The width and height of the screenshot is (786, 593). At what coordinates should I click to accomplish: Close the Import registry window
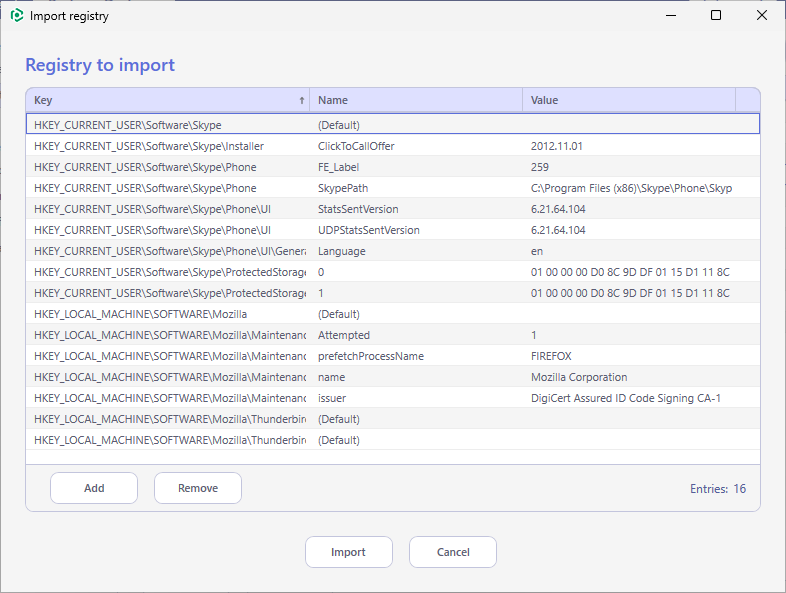[x=761, y=16]
